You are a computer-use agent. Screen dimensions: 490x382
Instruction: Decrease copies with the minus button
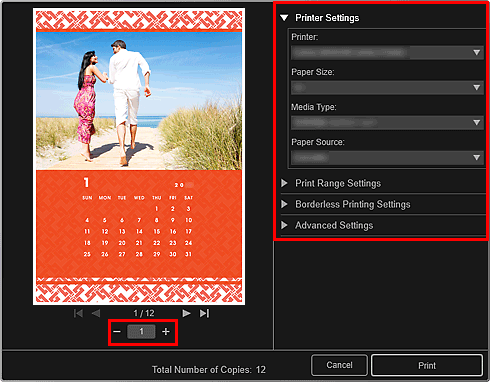pyautogui.click(x=117, y=332)
